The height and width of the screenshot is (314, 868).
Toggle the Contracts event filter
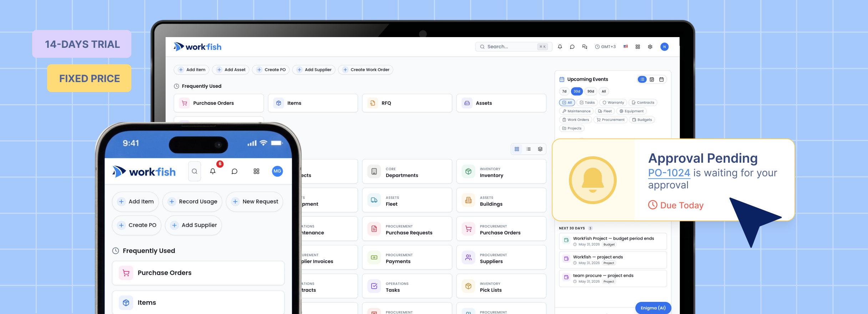tap(643, 102)
